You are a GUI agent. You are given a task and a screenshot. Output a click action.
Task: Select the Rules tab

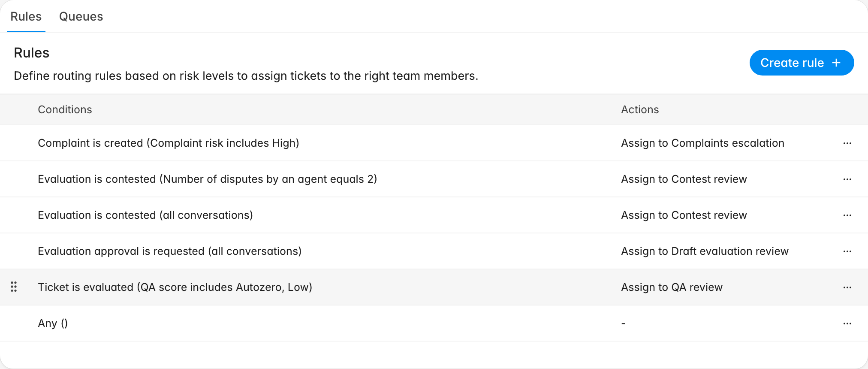pos(26,16)
